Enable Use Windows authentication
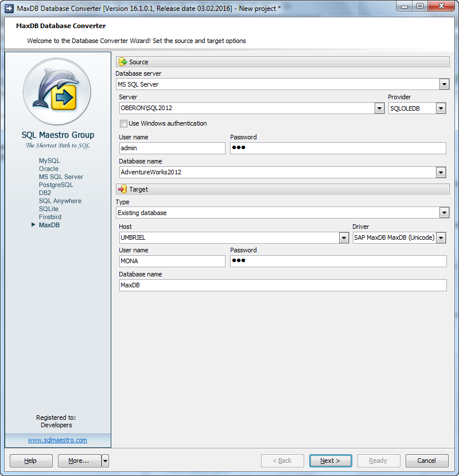This screenshot has width=459, height=476. (123, 123)
